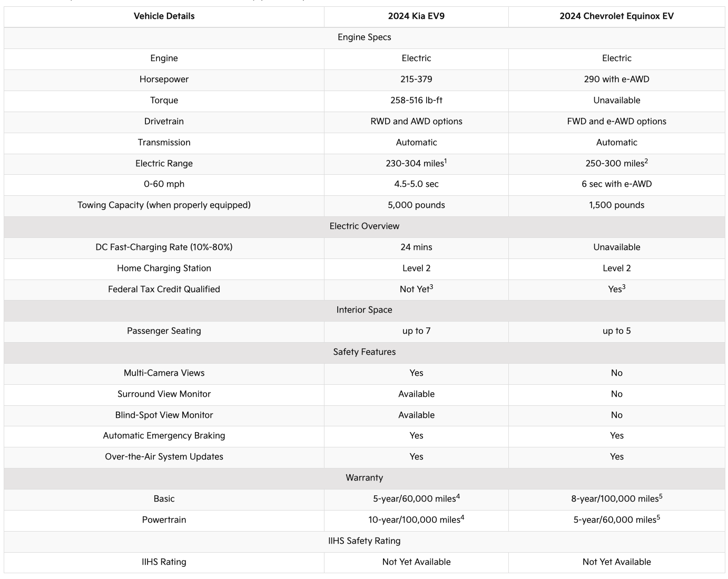
Task: Select the 2024 Kia EV9 column header
Action: 416,16
